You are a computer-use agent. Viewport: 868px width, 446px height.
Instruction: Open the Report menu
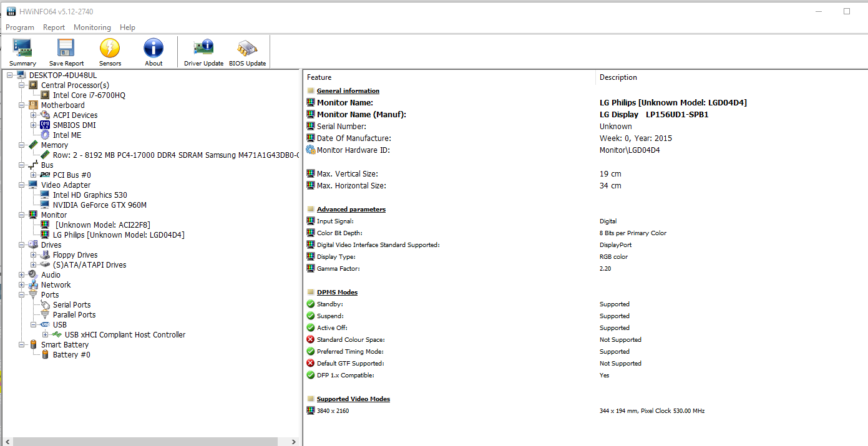click(x=54, y=27)
